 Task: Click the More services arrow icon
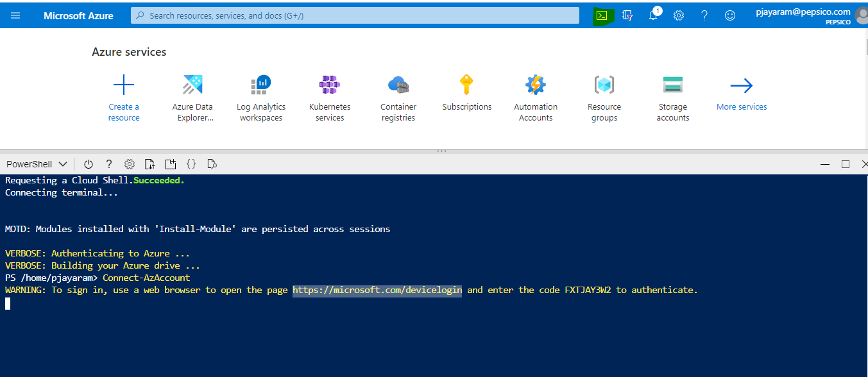coord(742,85)
